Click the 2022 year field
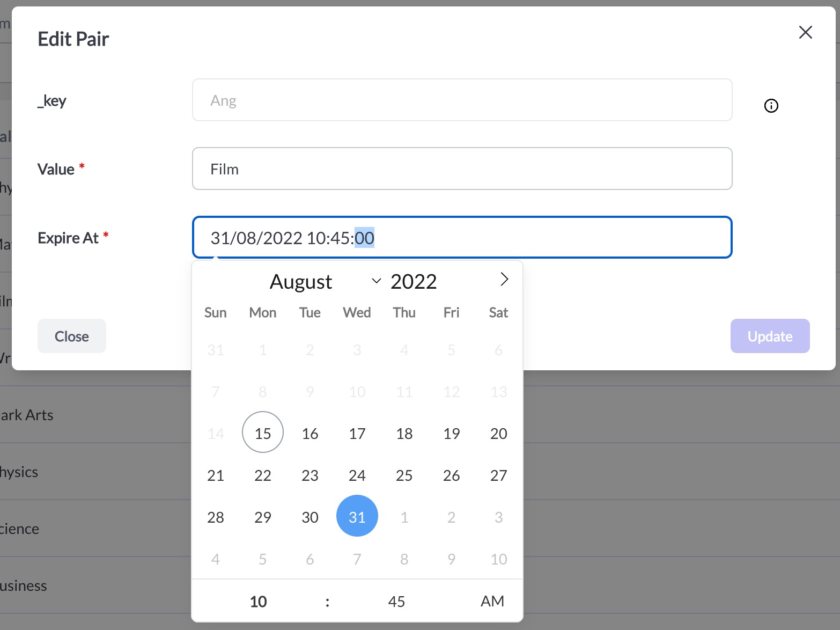The width and height of the screenshot is (840, 630). pos(414,281)
